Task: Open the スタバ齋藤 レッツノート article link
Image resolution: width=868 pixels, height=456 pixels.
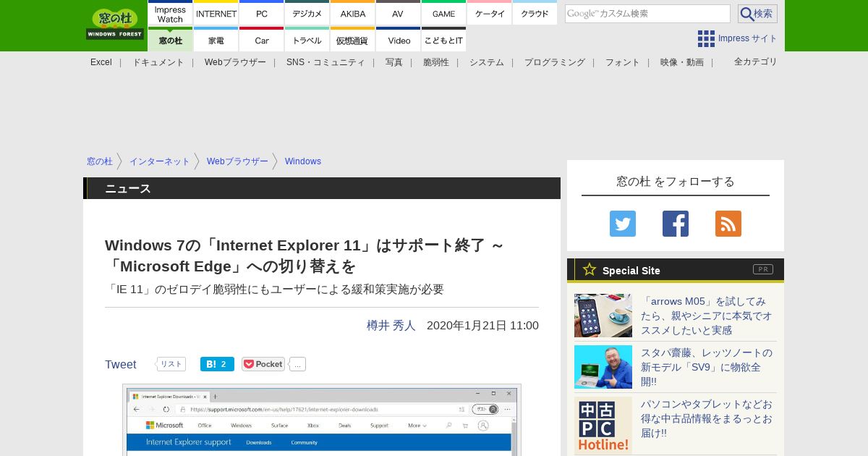Action: 707,367
